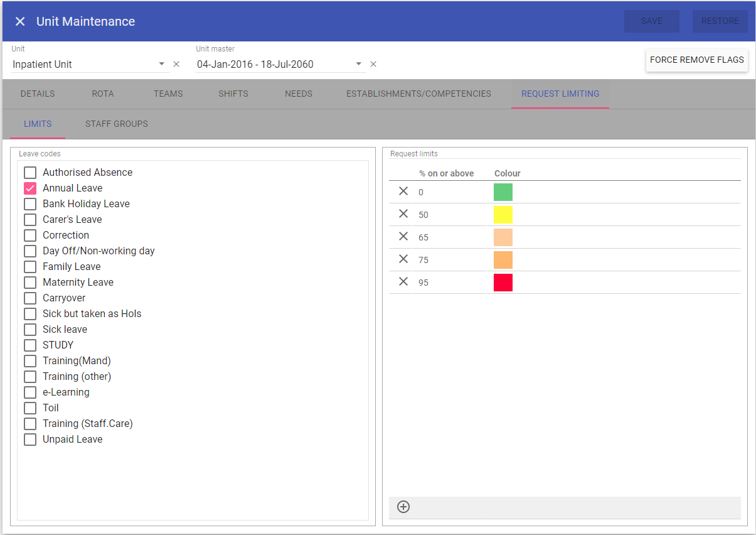Expand the Unit master dropdown
The width and height of the screenshot is (756, 535).
[x=359, y=64]
